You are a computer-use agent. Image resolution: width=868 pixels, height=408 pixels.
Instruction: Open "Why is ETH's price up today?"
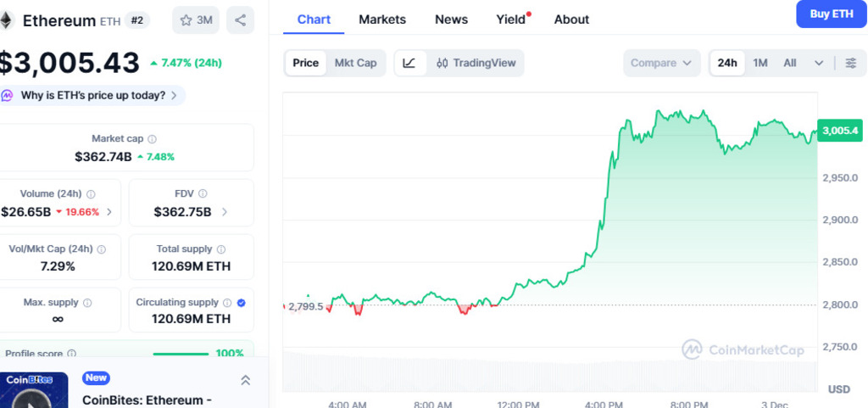coord(93,96)
